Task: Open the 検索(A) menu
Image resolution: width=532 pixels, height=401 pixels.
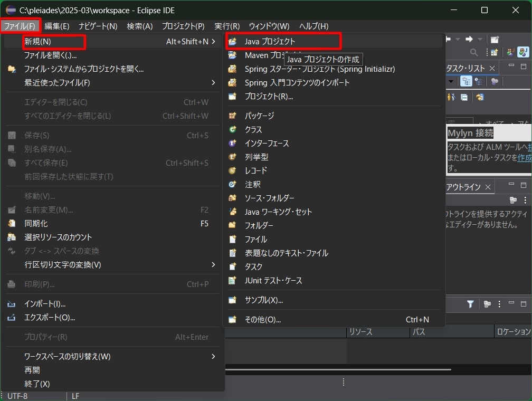Action: point(139,26)
